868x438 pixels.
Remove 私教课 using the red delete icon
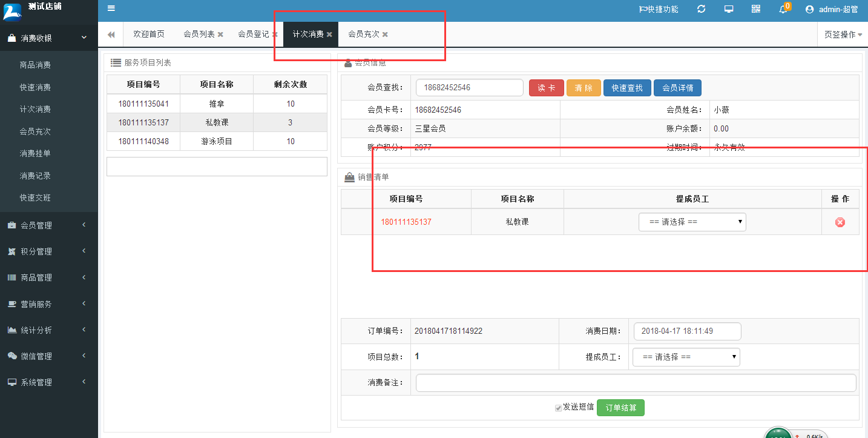840,222
